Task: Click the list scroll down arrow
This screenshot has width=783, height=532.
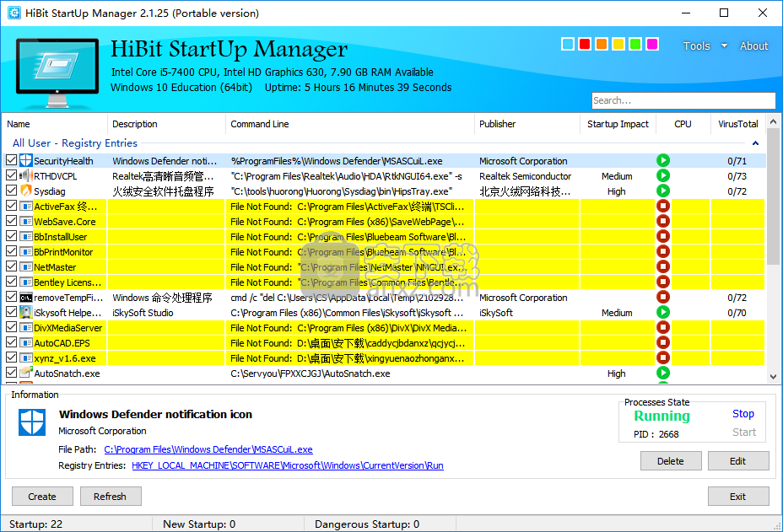Action: (773, 377)
